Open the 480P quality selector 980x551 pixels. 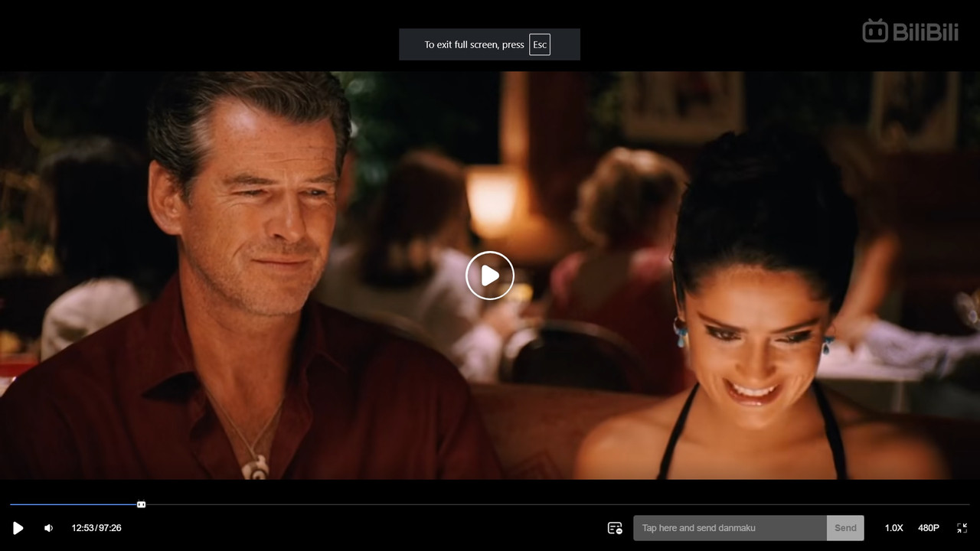click(929, 528)
